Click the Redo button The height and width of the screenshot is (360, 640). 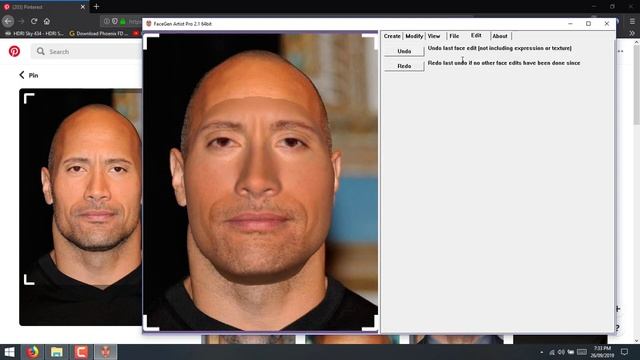[x=404, y=66]
